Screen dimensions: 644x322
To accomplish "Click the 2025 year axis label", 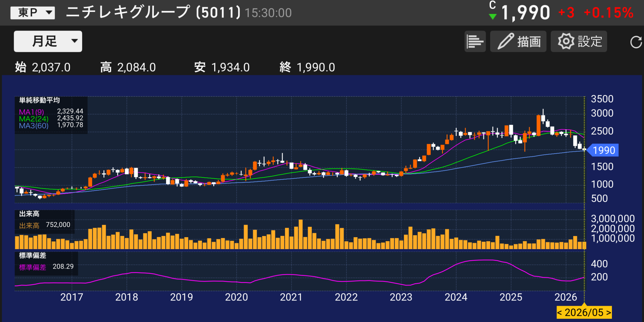I will [x=511, y=297].
